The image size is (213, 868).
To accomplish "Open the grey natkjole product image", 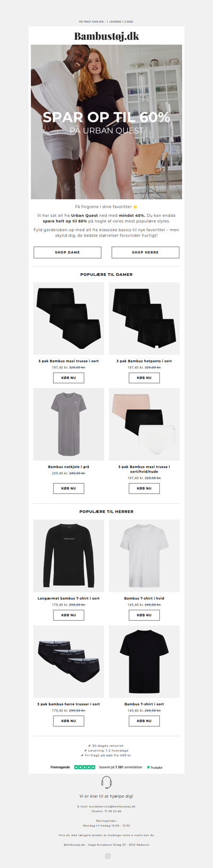I will 69,424.
